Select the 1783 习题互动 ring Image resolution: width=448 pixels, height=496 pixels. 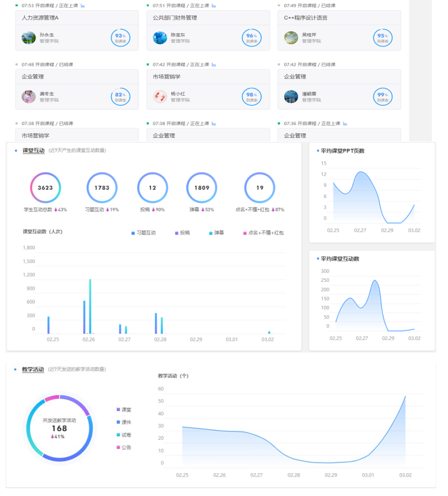[x=102, y=187]
